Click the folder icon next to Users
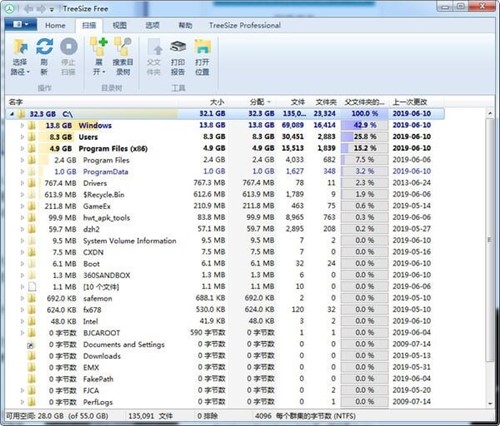500x426 pixels. click(32, 137)
